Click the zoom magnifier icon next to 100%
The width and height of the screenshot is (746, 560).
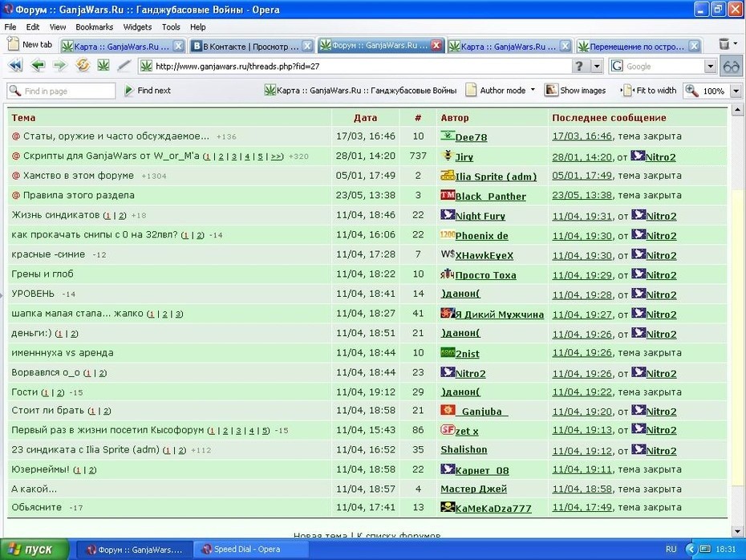(x=691, y=91)
